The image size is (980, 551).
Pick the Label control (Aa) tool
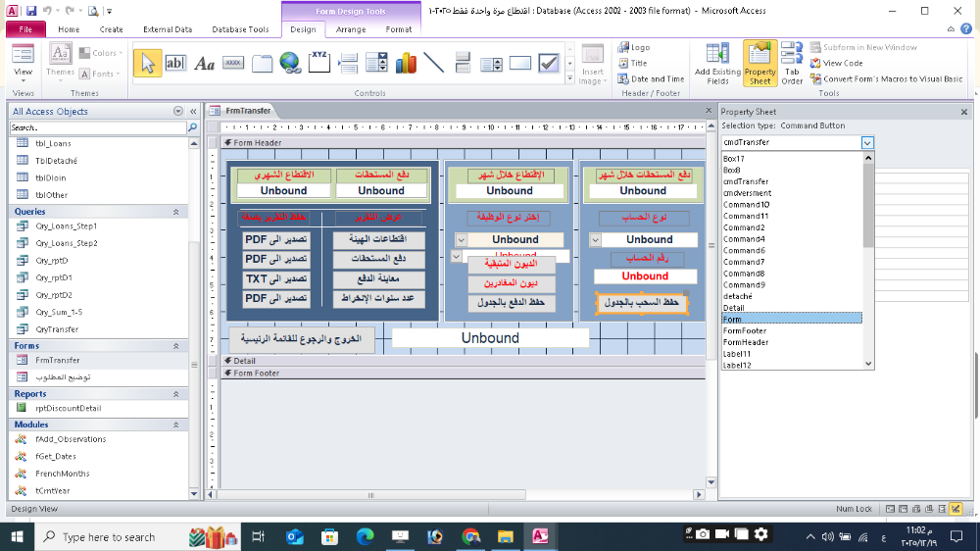click(x=205, y=64)
